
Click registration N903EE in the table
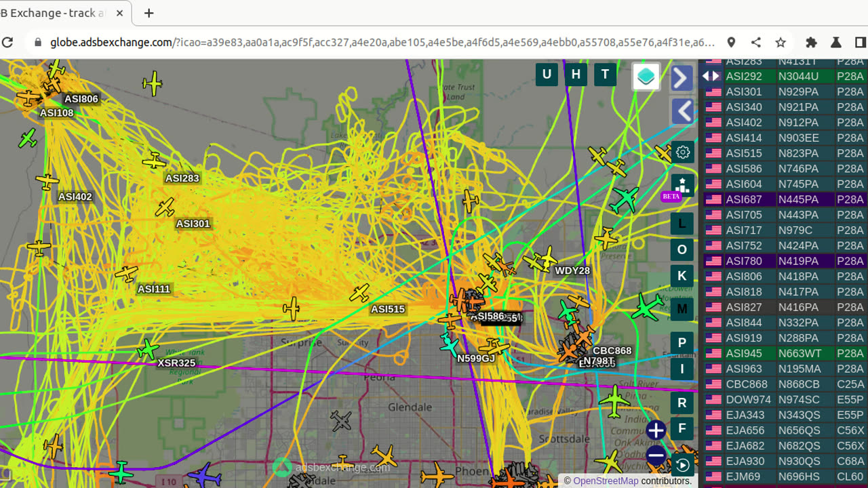coord(798,138)
